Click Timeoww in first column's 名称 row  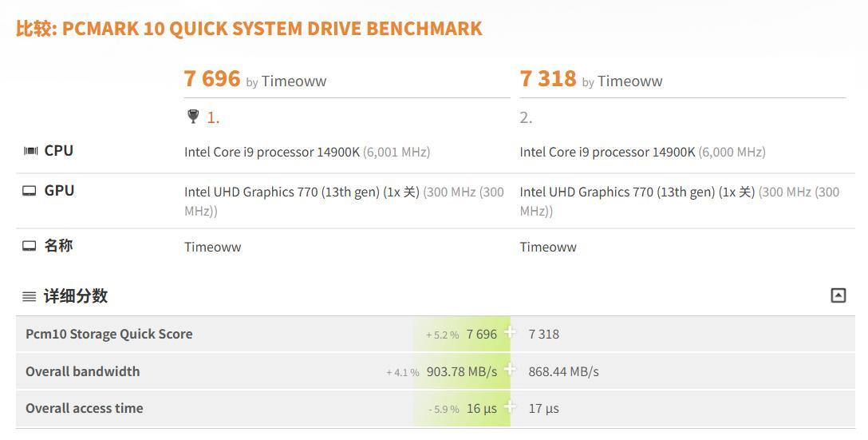[x=212, y=248]
